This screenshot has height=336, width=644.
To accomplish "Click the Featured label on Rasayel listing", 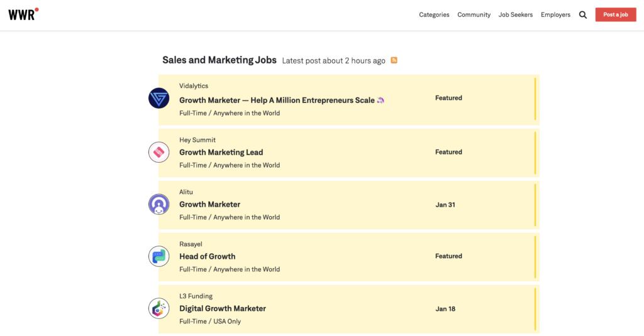I will 448,256.
